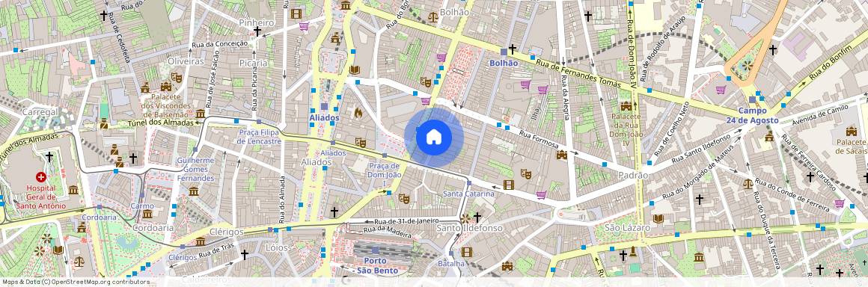Click the Lóios label

point(278,247)
